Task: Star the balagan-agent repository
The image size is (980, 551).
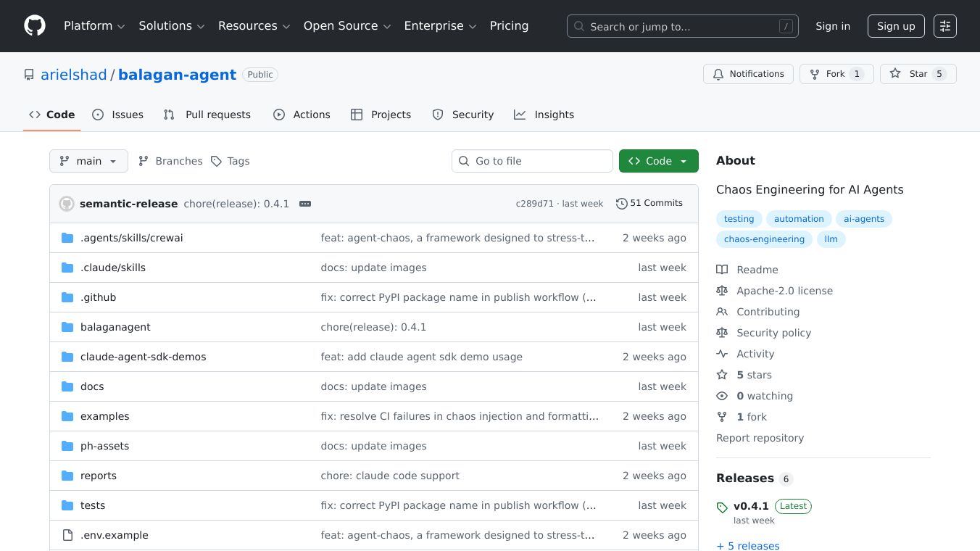Action: (918, 74)
